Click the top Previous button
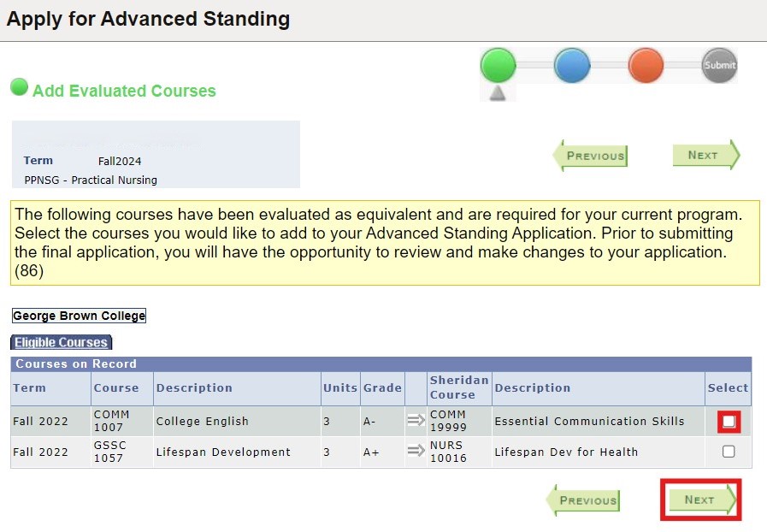This screenshot has width=767, height=532. 593,156
